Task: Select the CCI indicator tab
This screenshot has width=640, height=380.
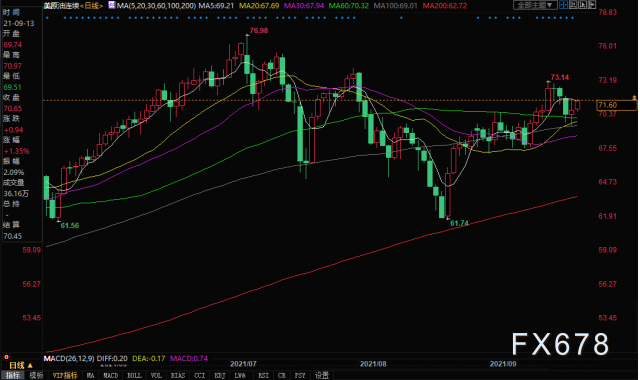Action: 200,375
